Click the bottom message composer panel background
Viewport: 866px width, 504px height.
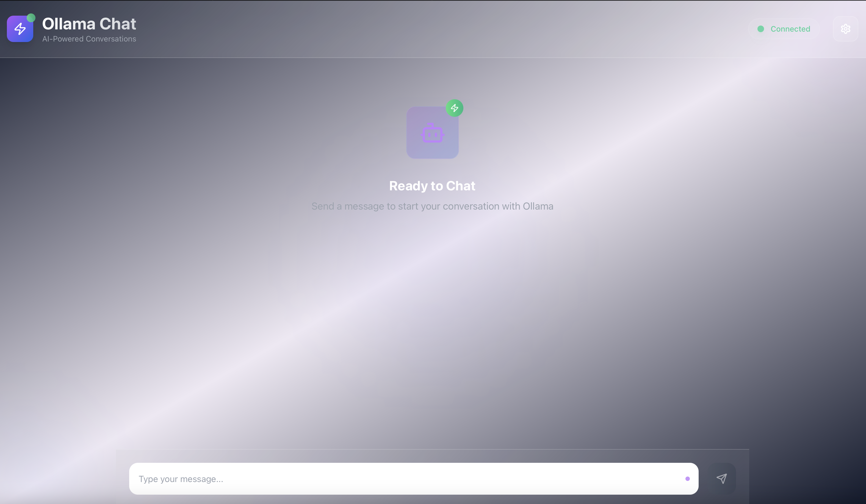[412, 456]
